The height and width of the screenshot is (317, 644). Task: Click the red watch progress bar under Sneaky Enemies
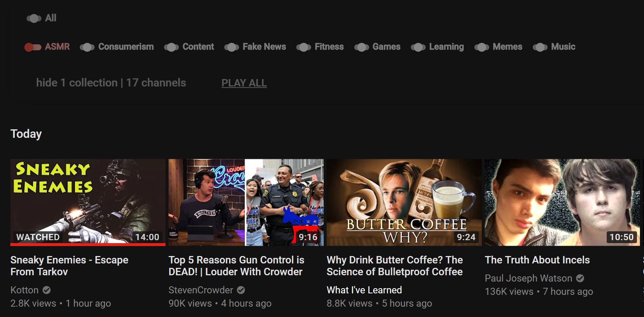(x=88, y=244)
